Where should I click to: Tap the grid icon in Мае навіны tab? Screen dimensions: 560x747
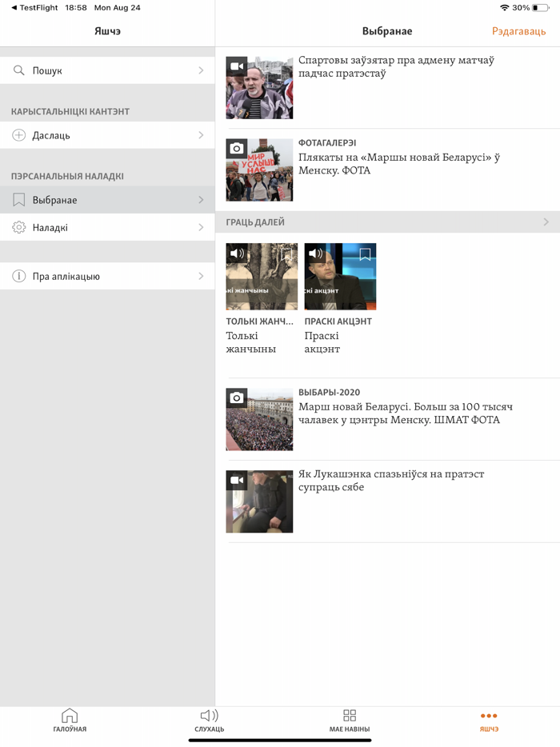tap(350, 715)
